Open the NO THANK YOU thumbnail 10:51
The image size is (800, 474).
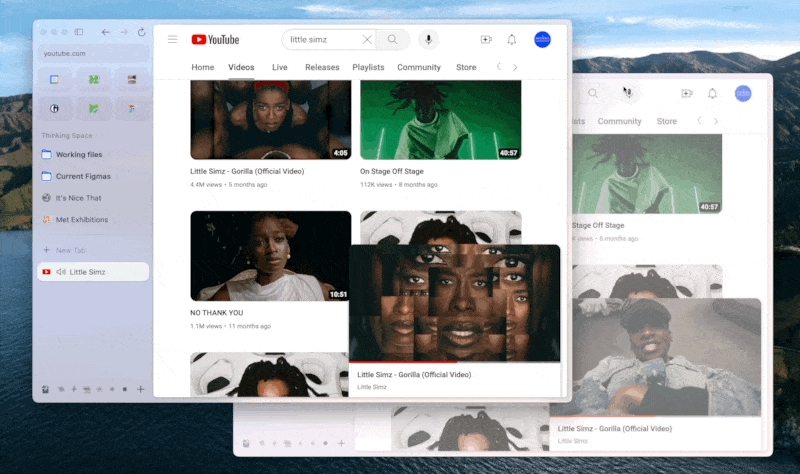click(x=270, y=256)
